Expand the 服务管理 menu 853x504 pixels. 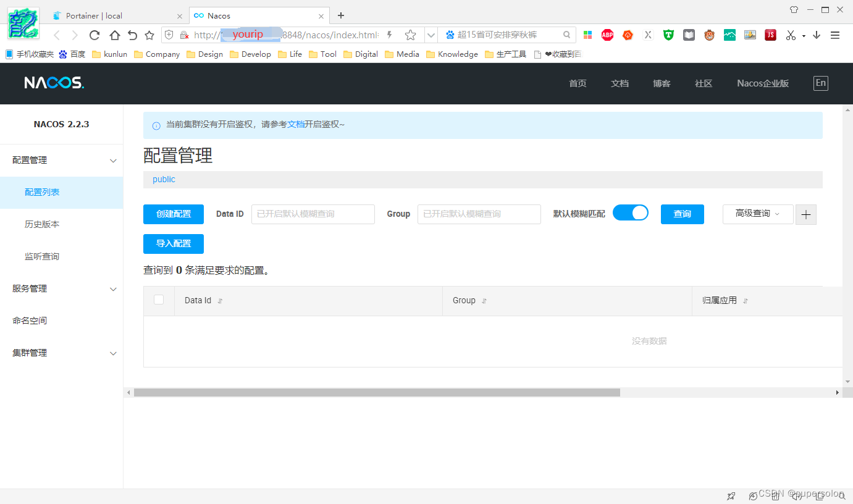click(62, 288)
